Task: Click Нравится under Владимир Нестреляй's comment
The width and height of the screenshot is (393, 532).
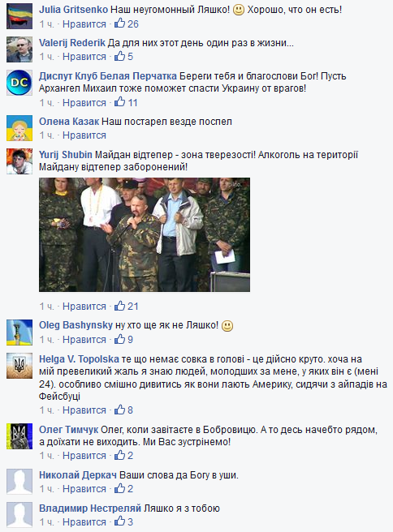Action: pyautogui.click(x=84, y=522)
